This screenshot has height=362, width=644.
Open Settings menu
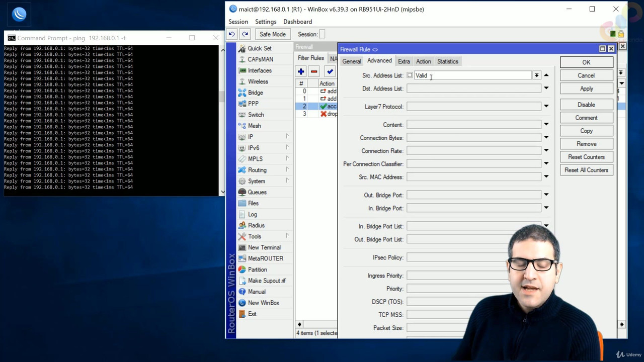coord(266,22)
